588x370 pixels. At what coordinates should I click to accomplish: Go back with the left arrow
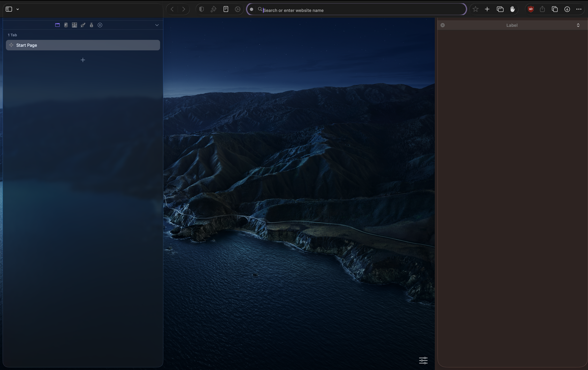(x=172, y=9)
